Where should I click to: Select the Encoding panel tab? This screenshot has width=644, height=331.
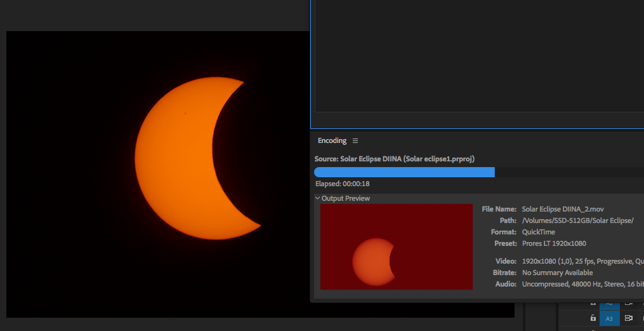(332, 140)
